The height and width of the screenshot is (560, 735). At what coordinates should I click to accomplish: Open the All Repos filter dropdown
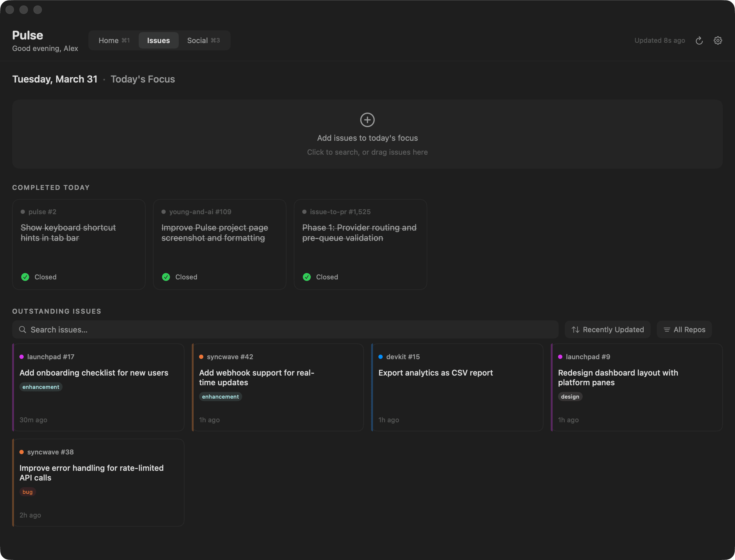(684, 329)
